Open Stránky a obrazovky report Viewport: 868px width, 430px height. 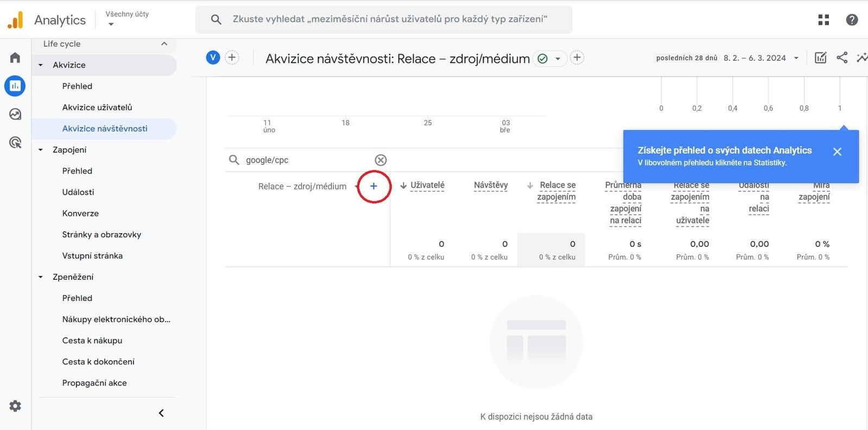click(102, 235)
